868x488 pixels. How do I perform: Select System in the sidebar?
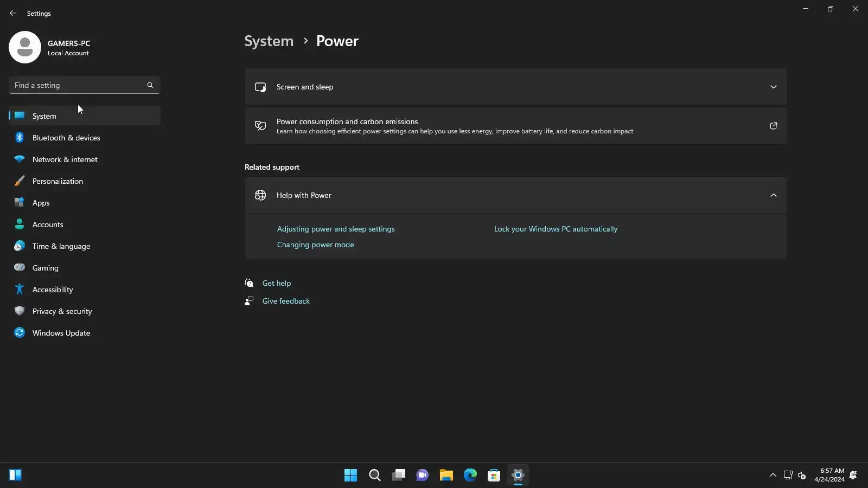85,116
